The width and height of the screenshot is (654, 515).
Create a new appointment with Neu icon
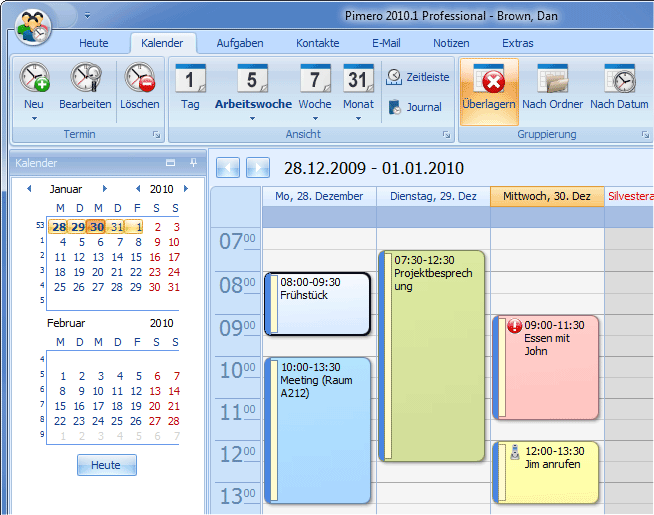pos(34,78)
